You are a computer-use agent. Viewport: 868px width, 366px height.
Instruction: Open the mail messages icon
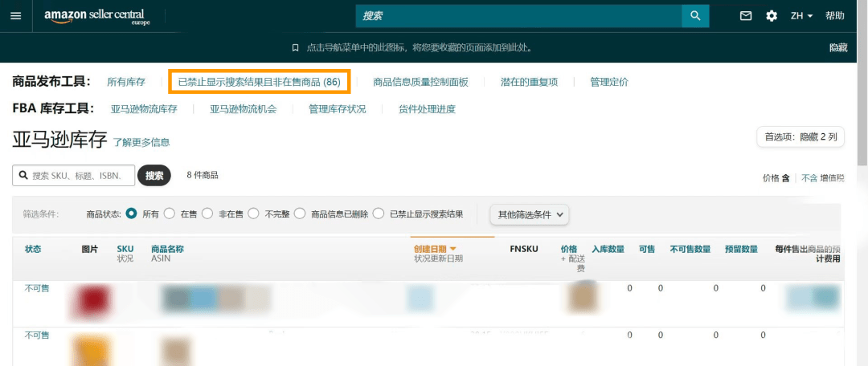(746, 16)
